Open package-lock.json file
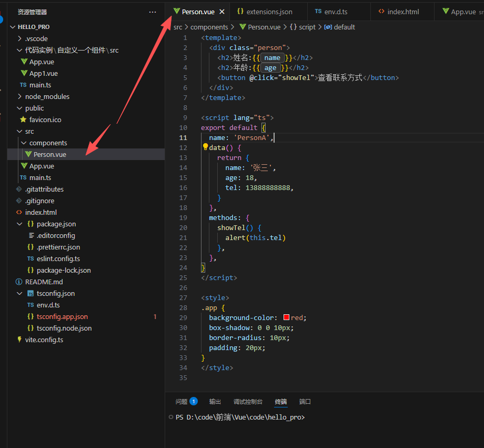The image size is (484, 448). click(86, 271)
